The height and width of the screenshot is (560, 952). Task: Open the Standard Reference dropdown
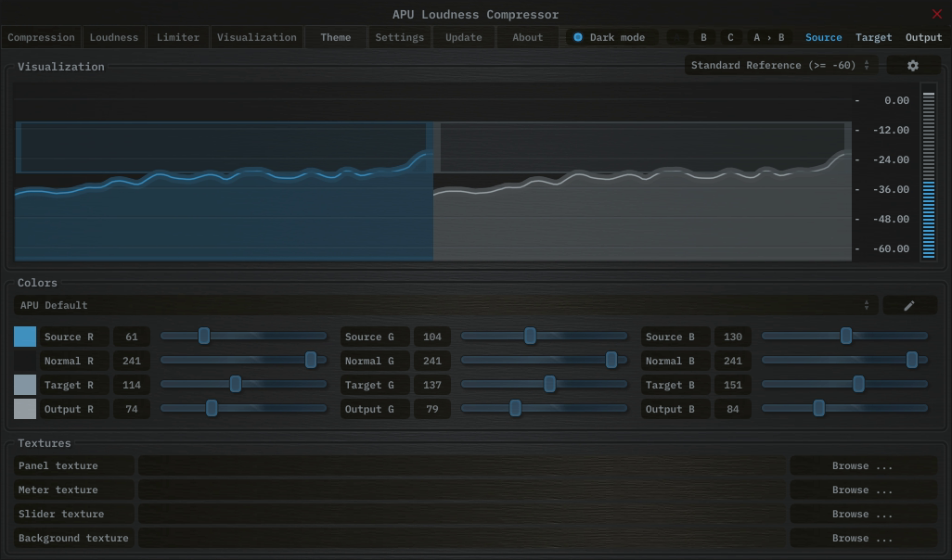(781, 66)
